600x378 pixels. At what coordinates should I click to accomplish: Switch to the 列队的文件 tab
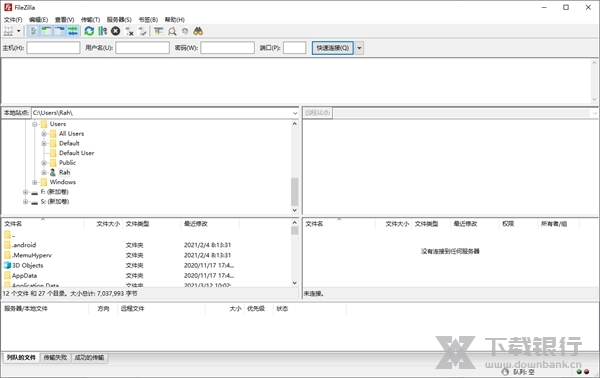coord(21,358)
